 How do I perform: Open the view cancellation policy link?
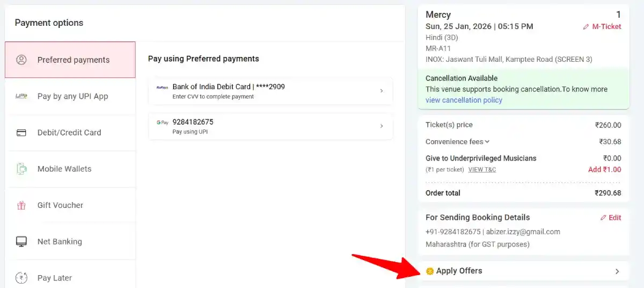[464, 100]
